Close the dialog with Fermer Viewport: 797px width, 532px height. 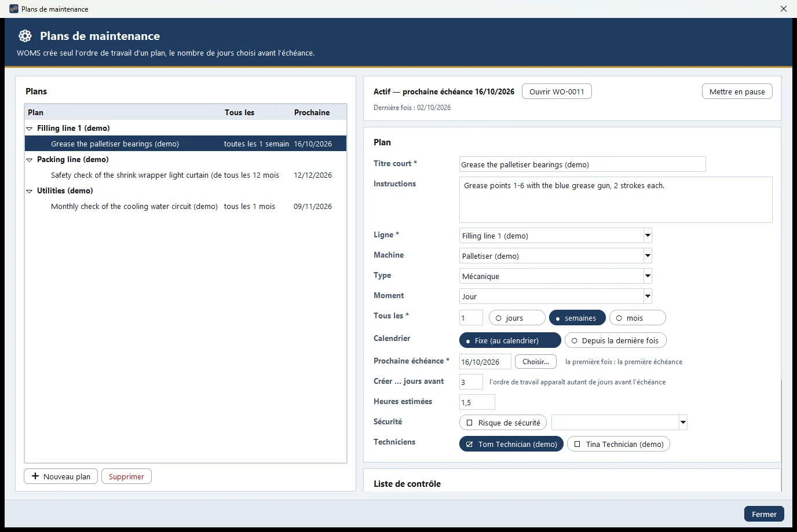coord(764,514)
